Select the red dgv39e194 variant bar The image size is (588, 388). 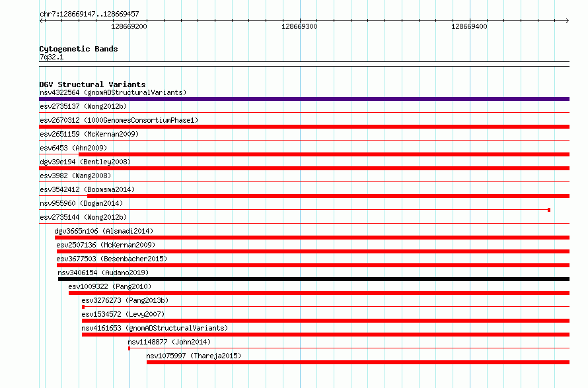point(304,168)
